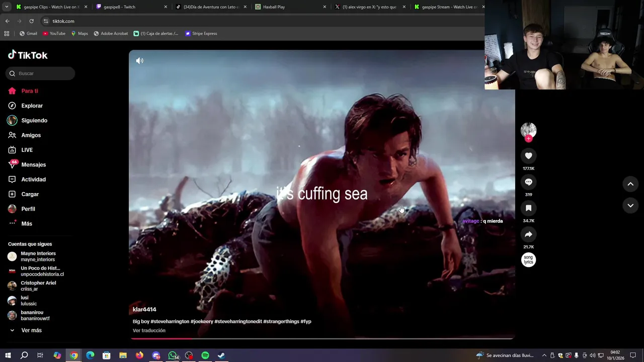
Task: Skip to the next video
Action: pyautogui.click(x=630, y=205)
